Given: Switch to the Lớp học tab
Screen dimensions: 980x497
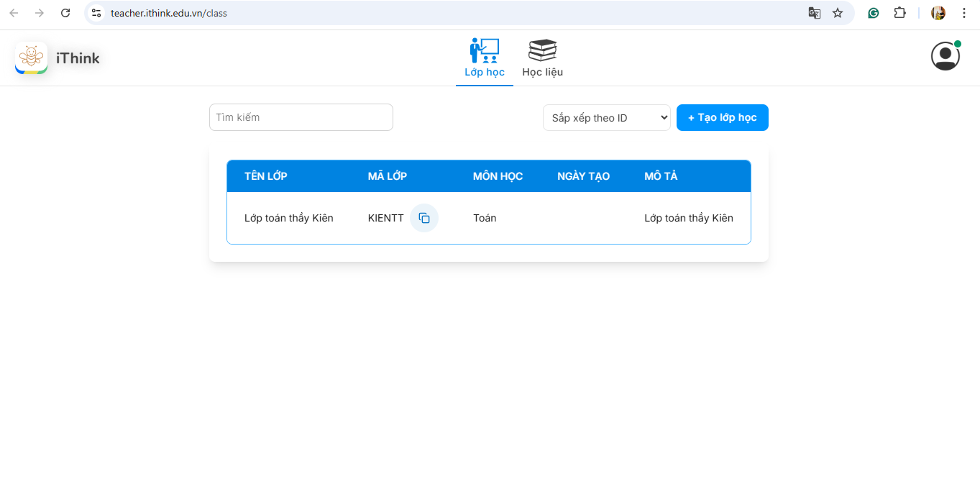Looking at the screenshot, I should pos(485,72).
